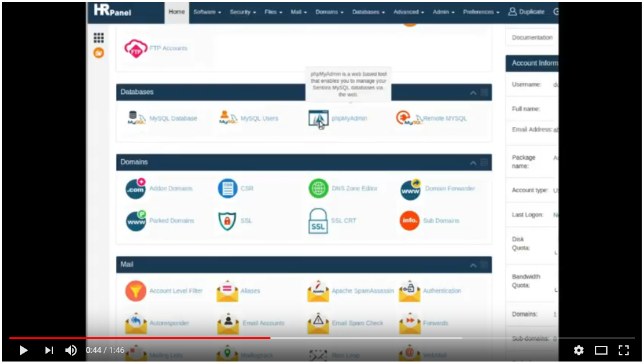This screenshot has height=364, width=643.
Task: Open the FTP Accounts icon
Action: click(x=135, y=49)
